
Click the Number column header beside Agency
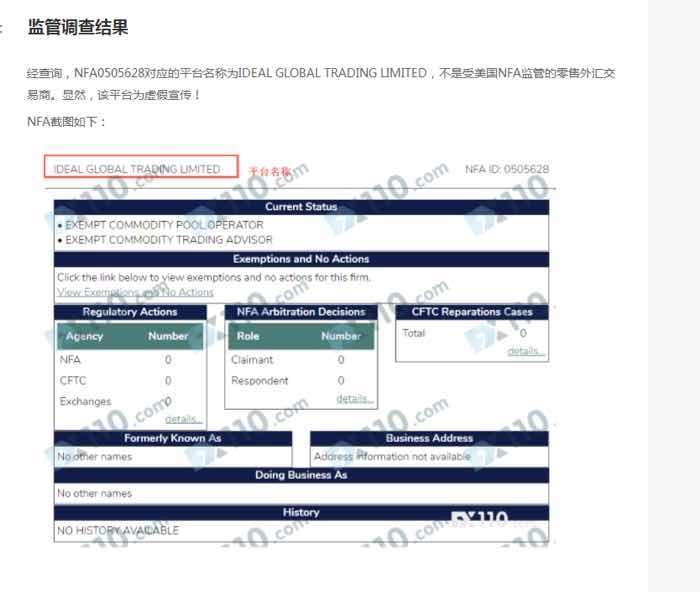pyautogui.click(x=168, y=336)
